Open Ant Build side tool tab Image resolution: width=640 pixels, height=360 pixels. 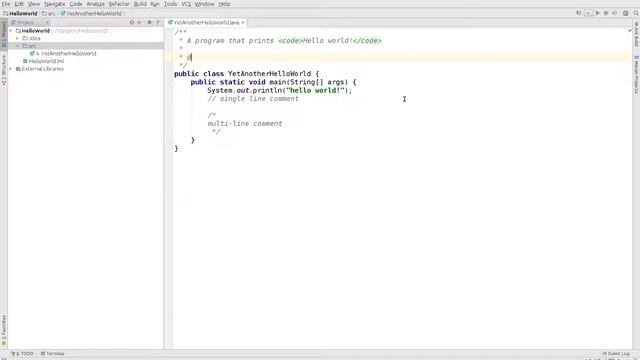636,35
